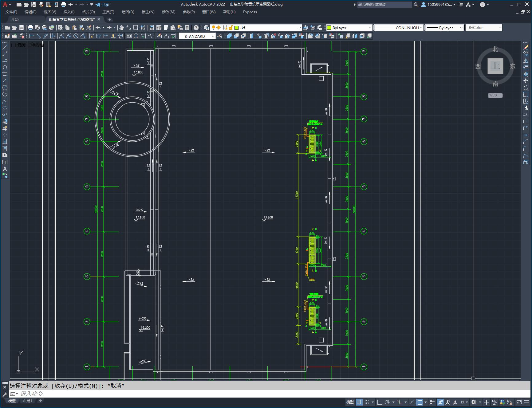532x408 pixels.
Task: Expand the 1:1 annotation scale dropdown
Action: point(464,402)
